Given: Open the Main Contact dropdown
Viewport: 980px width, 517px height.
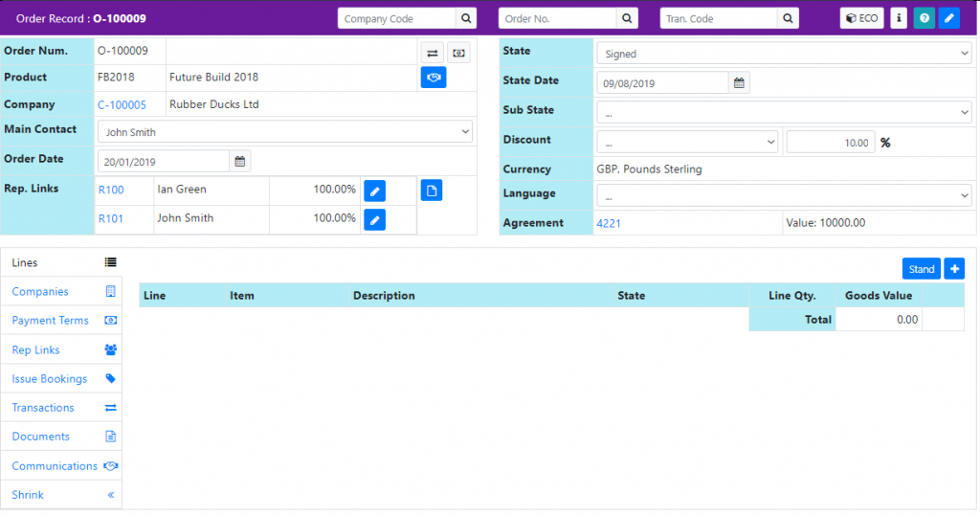Looking at the screenshot, I should coord(284,132).
